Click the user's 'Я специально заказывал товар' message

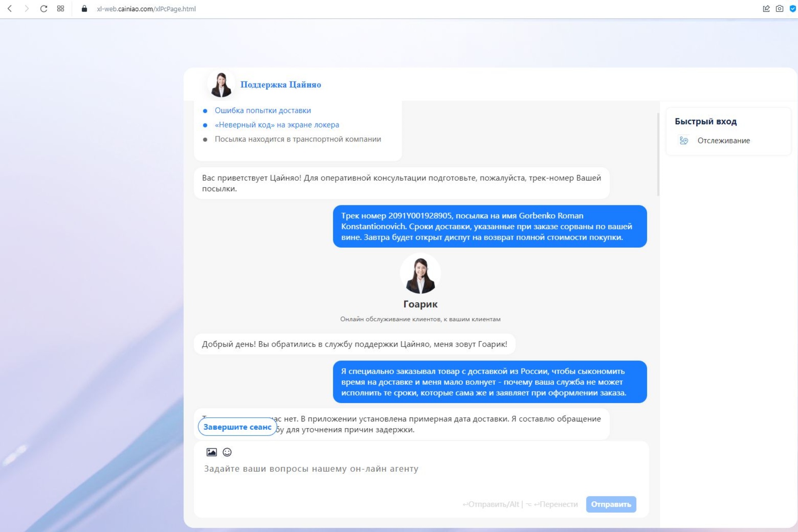tap(490, 382)
